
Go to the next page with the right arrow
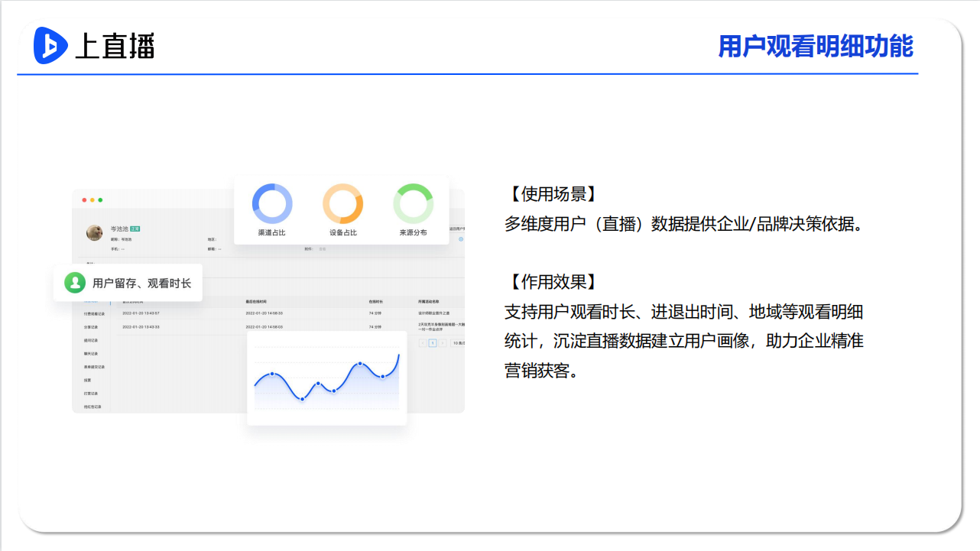pyautogui.click(x=442, y=343)
